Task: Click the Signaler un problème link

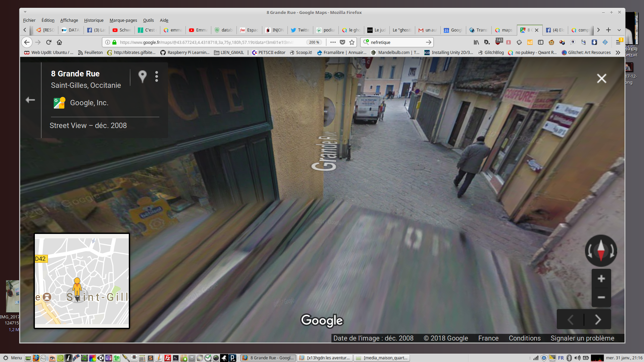Action: point(582,338)
